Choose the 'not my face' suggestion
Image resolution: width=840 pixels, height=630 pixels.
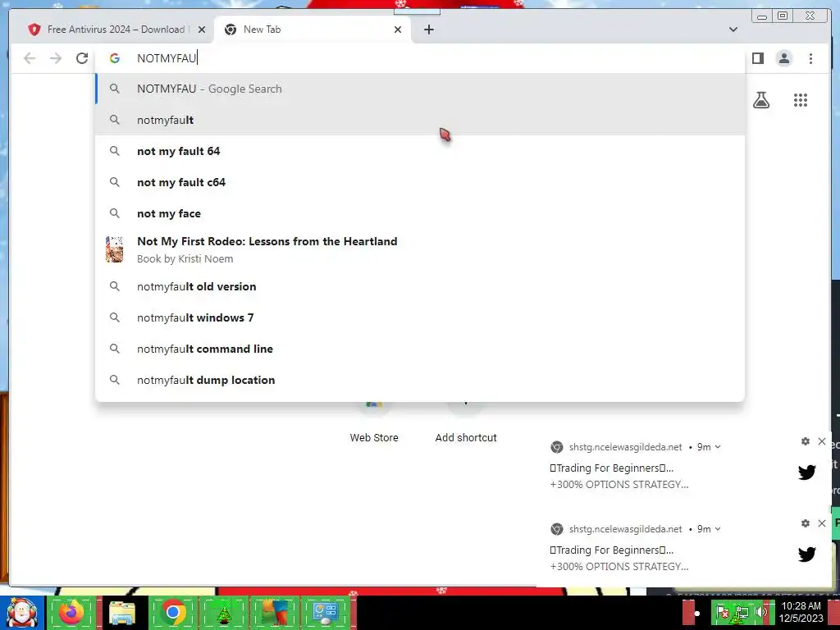pyautogui.click(x=420, y=213)
